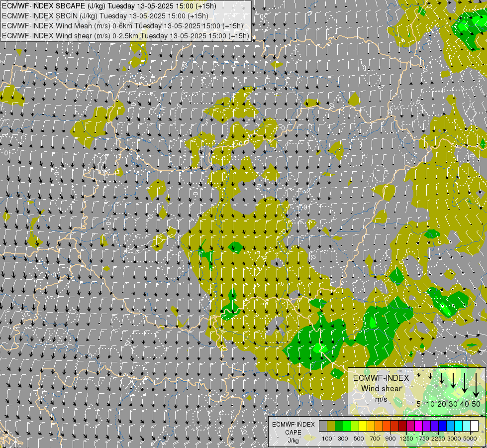The image size is (487, 448).
Task: Click the SBCAPE (J/kg) header line
Action: (x=109, y=6)
